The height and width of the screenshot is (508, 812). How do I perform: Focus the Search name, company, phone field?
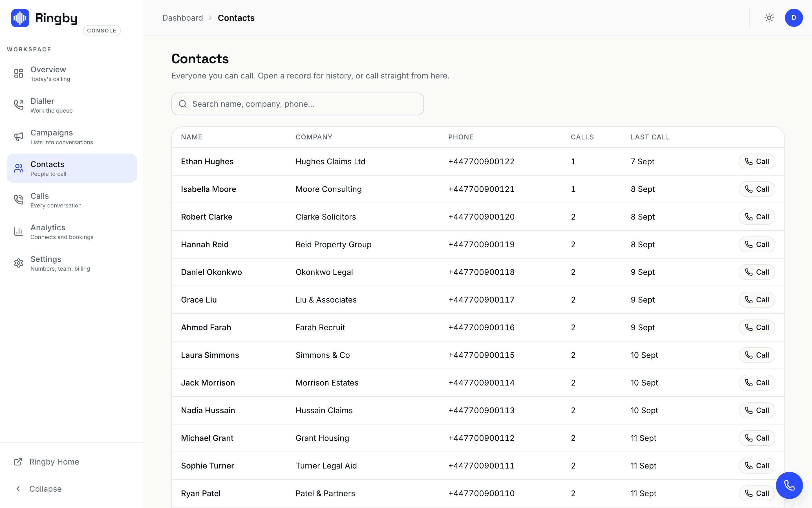pyautogui.click(x=297, y=104)
